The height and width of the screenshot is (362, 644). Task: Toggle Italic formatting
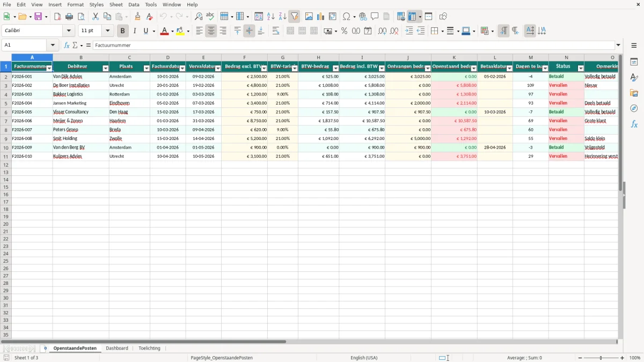135,31
